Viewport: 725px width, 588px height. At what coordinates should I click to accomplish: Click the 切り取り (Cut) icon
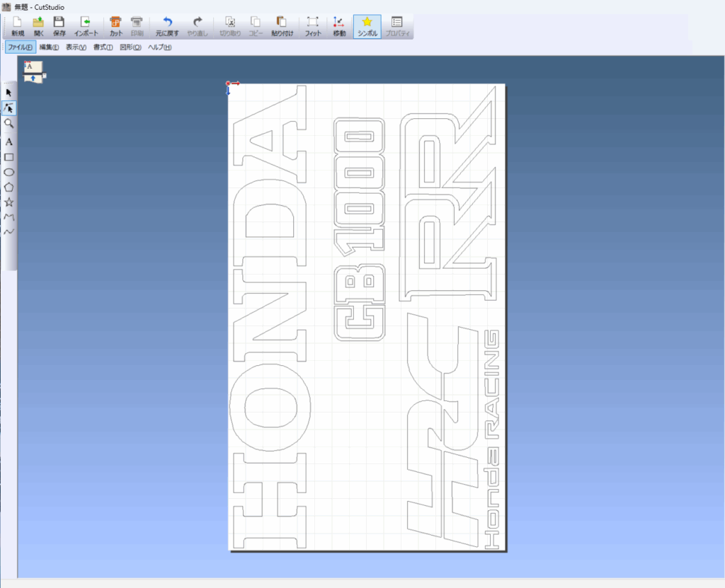pos(230,26)
